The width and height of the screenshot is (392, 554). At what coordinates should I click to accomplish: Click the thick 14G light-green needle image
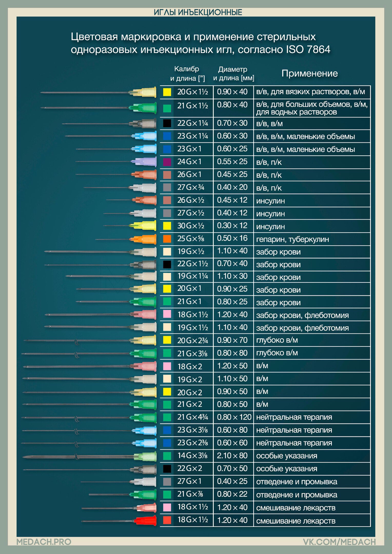tap(90, 457)
